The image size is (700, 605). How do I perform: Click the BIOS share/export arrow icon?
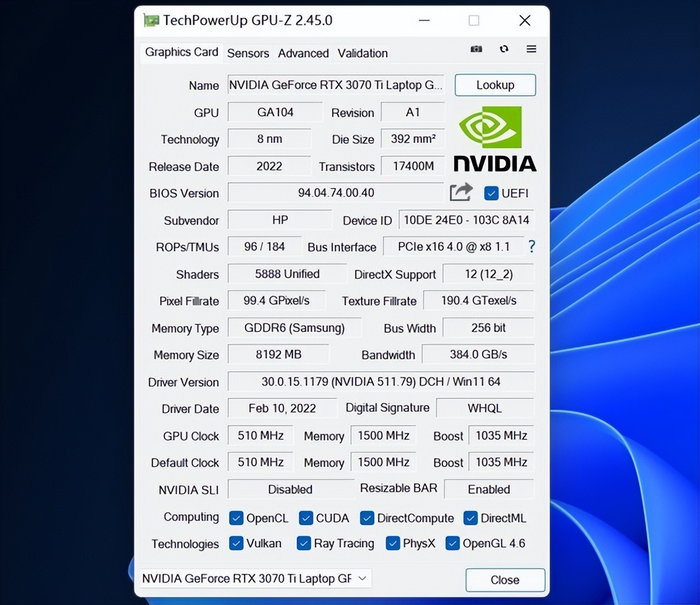(x=461, y=192)
